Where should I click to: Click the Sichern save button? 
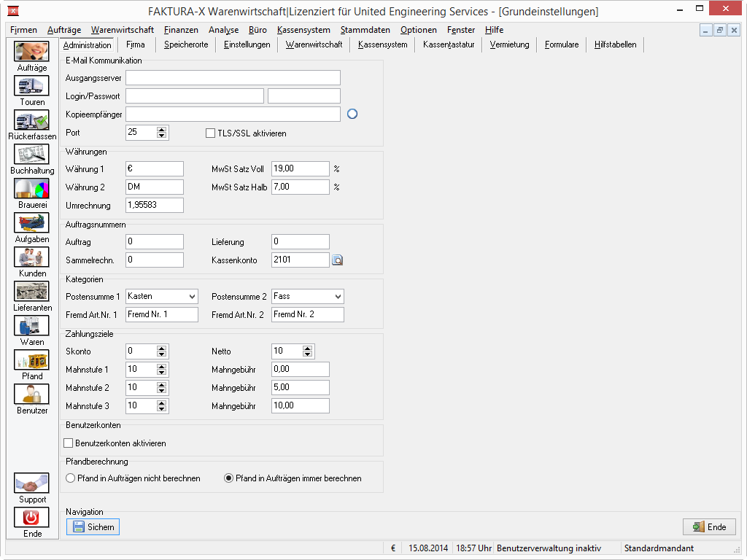click(93, 527)
